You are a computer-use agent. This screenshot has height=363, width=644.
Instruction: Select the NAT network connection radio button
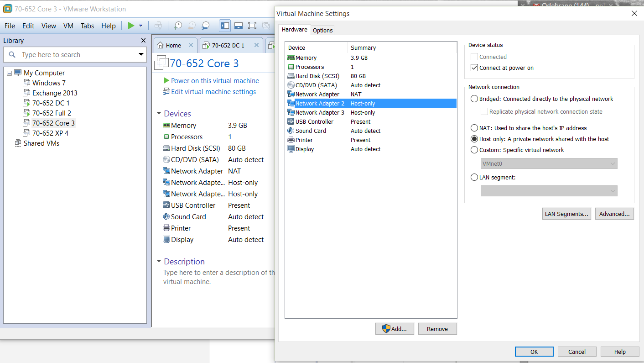[474, 128]
